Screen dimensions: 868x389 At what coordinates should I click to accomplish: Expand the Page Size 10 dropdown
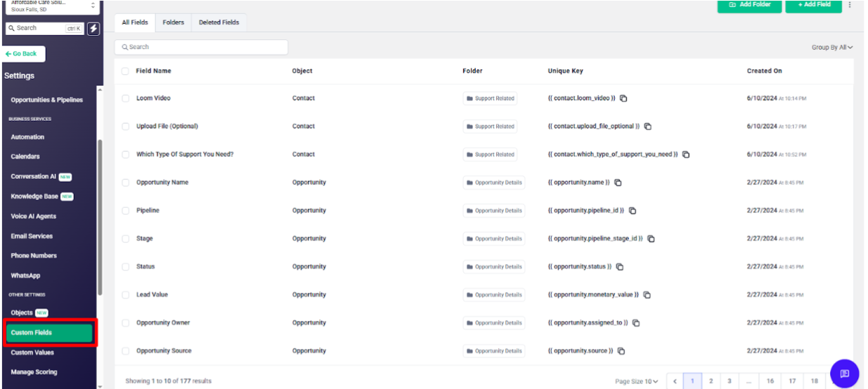pyautogui.click(x=637, y=381)
